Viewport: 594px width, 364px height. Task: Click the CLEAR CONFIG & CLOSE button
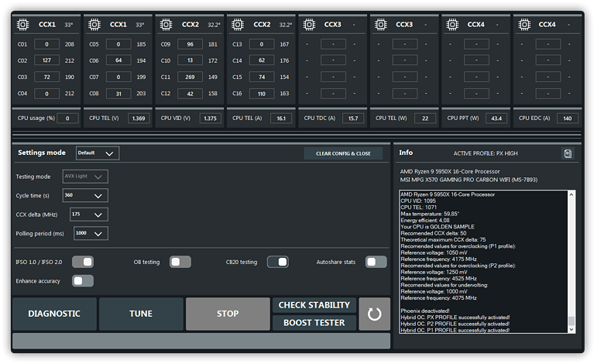click(x=343, y=153)
